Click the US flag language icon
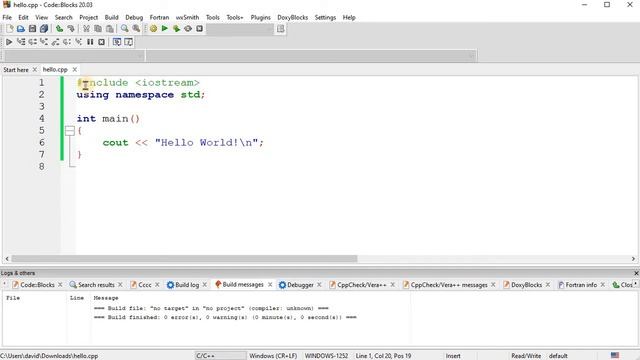The image size is (640, 360). pyautogui.click(x=615, y=356)
